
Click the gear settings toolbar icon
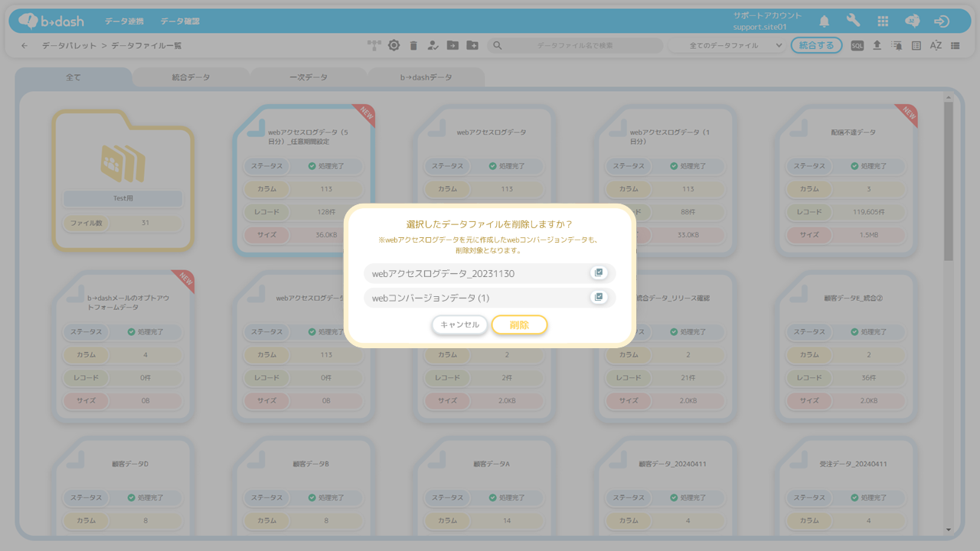point(394,45)
